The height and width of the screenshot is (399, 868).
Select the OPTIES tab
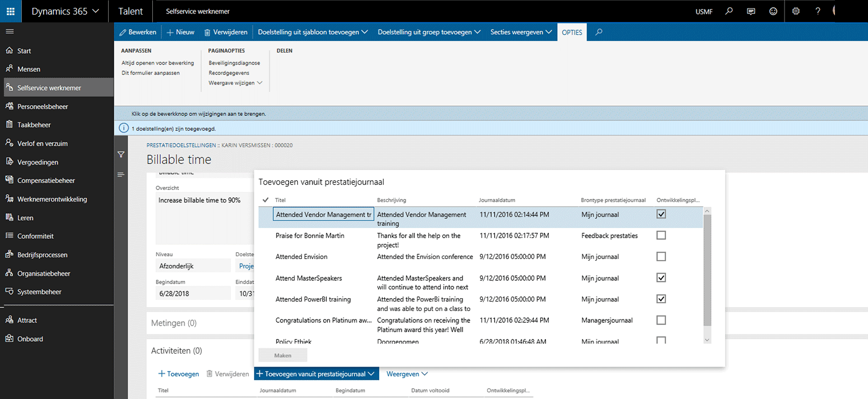tap(572, 32)
